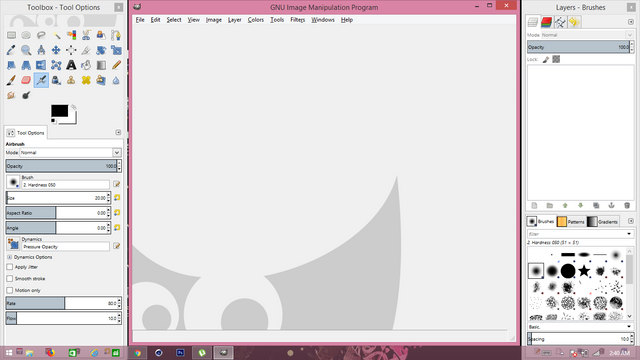
Task: Open the Layers dock tab configuration menu
Action: (631, 22)
